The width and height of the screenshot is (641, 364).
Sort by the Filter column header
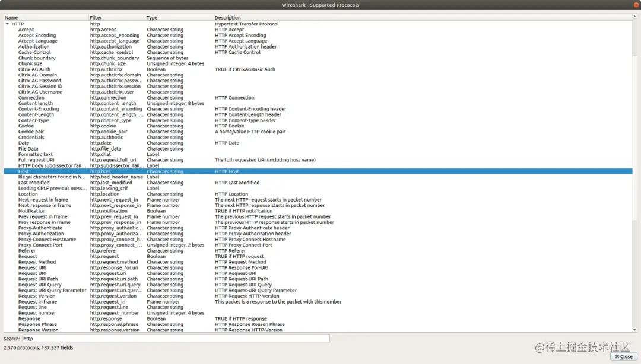[x=118, y=18]
